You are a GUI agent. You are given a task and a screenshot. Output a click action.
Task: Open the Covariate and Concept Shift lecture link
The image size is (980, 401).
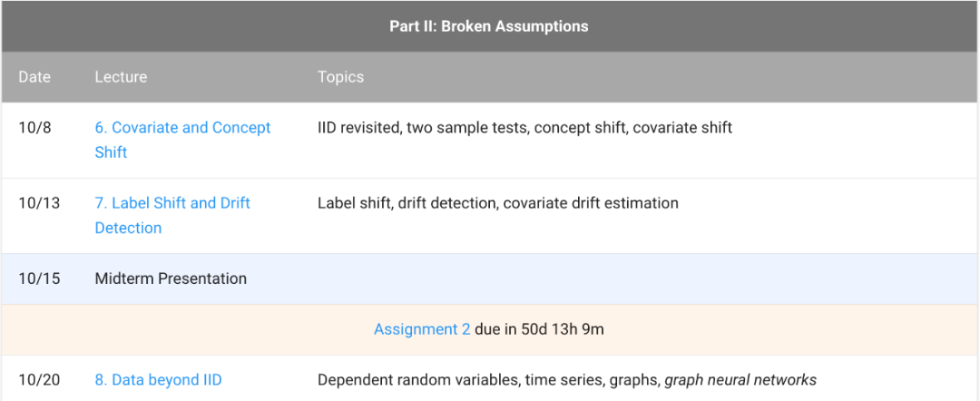[182, 128]
